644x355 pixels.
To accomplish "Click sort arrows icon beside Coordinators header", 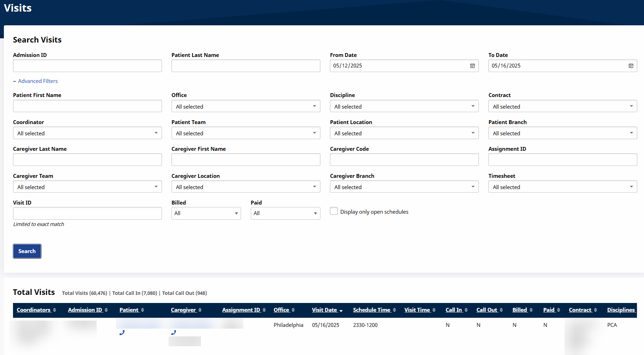I will click(54, 310).
